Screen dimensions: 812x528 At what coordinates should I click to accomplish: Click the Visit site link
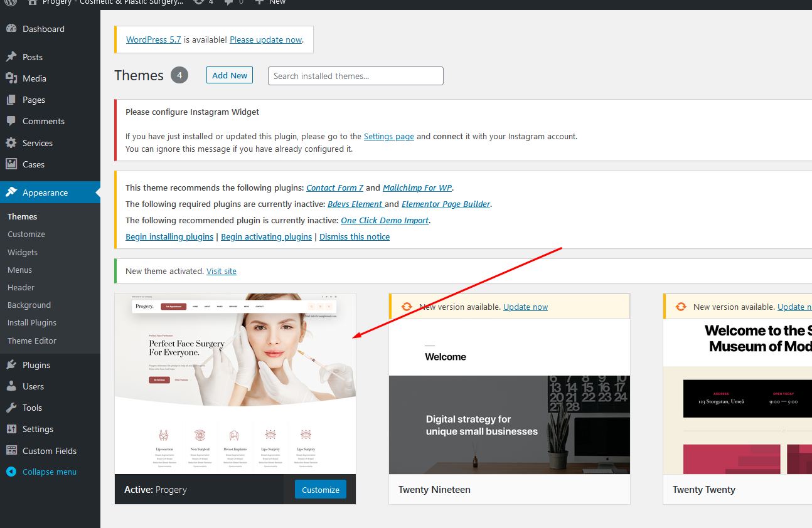[x=222, y=271]
